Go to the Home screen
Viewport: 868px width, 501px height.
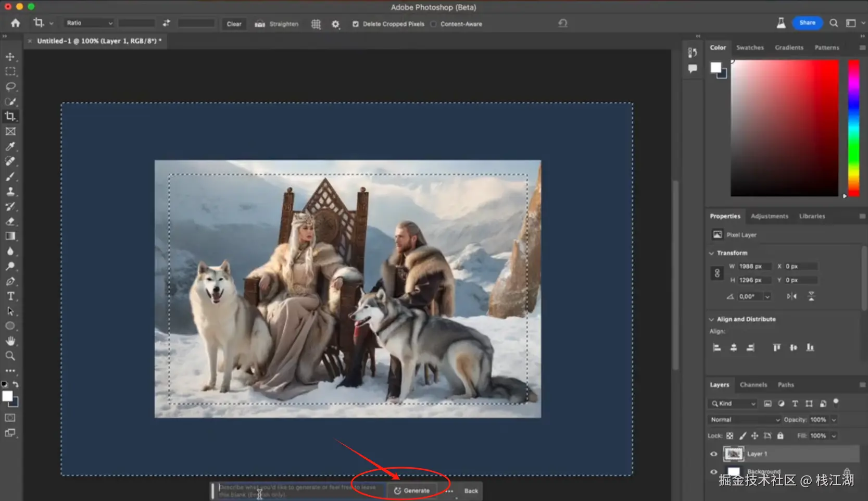pyautogui.click(x=16, y=23)
